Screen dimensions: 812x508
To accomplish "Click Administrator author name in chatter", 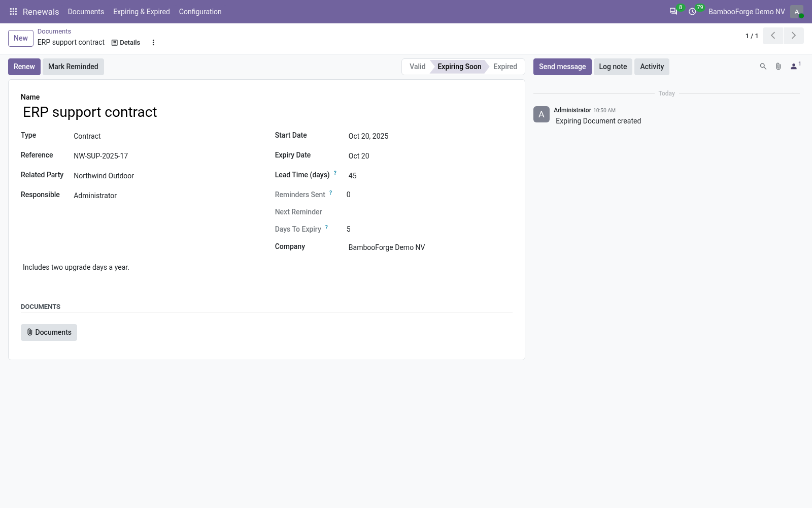I will (x=572, y=110).
